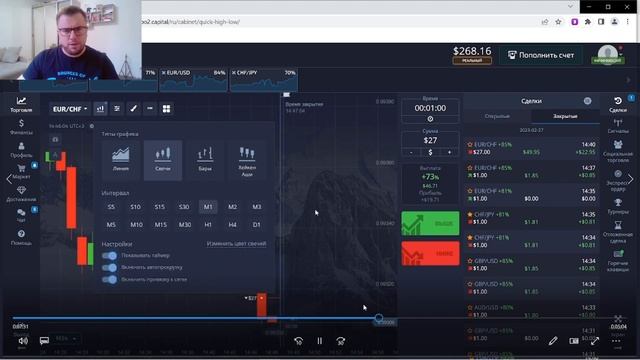Select the H1 interval
This screenshot has height=360, width=640.
(208, 224)
